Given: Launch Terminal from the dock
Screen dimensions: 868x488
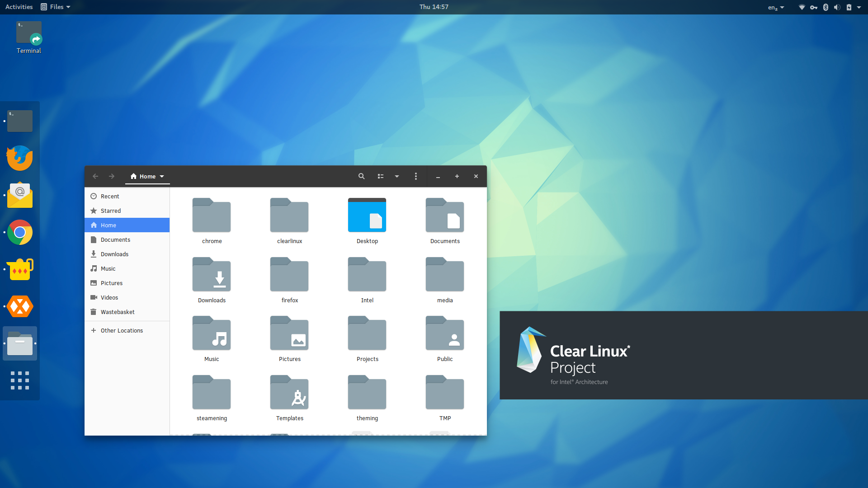Looking at the screenshot, I should coord(20,121).
